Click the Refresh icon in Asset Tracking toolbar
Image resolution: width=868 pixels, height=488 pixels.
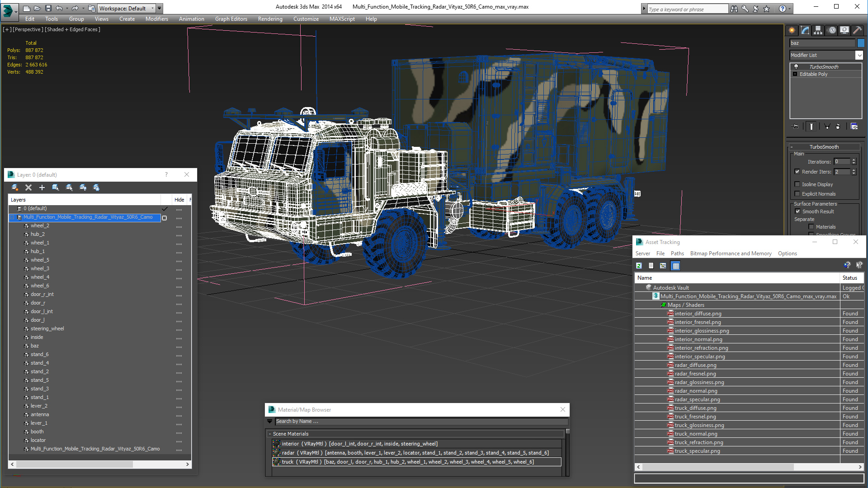click(x=639, y=266)
